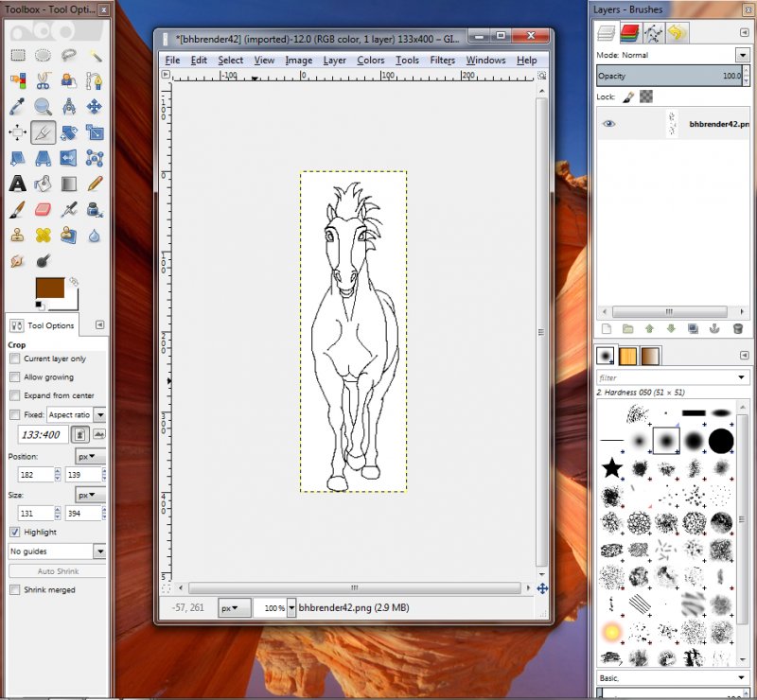Open the Size unit px dropdown
Viewport: 757px width, 700px height.
tap(90, 496)
